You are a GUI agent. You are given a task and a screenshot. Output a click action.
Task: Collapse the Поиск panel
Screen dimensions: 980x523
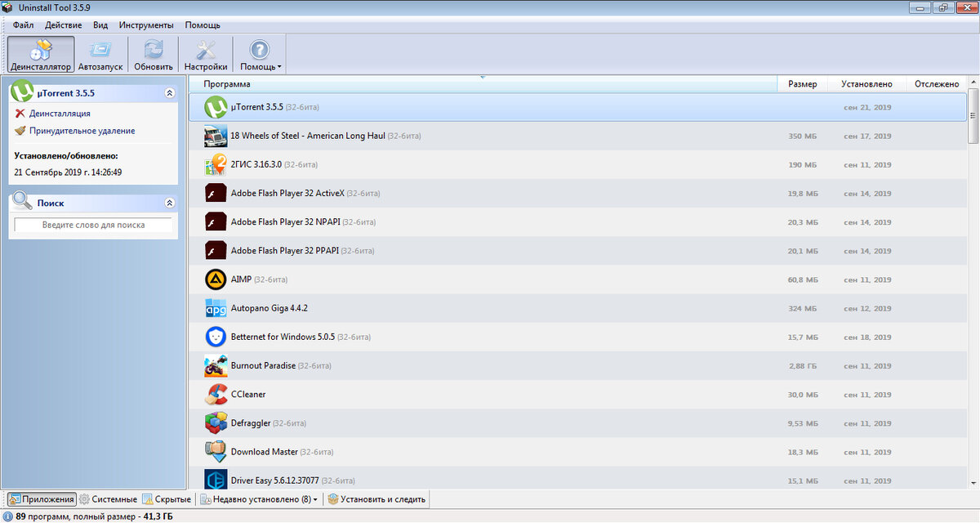click(x=170, y=203)
